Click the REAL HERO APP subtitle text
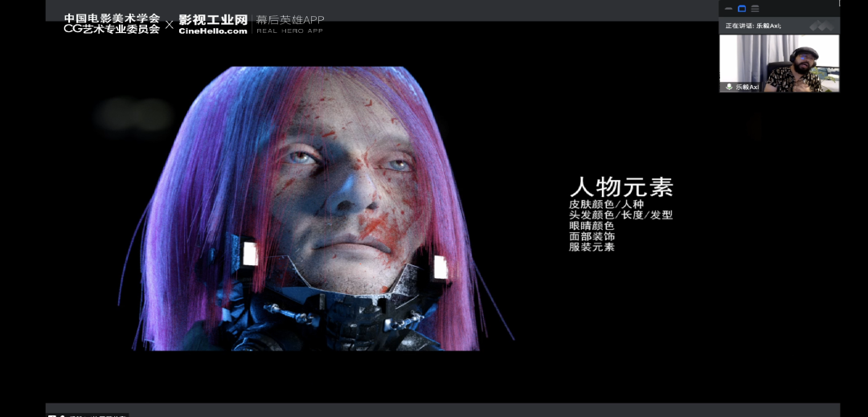This screenshot has height=417, width=868. (x=289, y=31)
